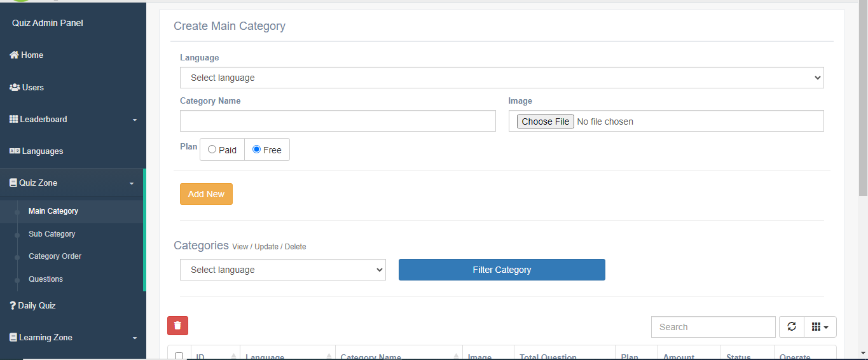This screenshot has width=868, height=360.
Task: Click the Home icon in sidebar
Action: pos(14,55)
